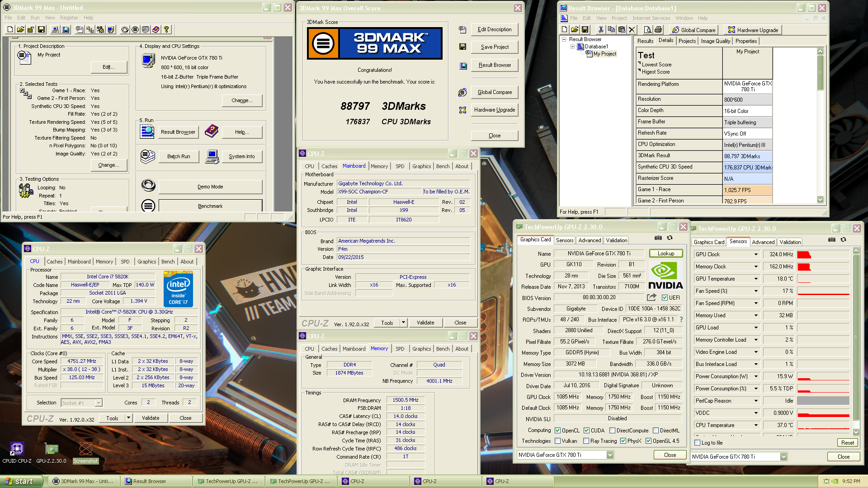Screen dimensions: 868x488
Task: Open Image Quality tab in Result Browser
Action: coord(715,41)
